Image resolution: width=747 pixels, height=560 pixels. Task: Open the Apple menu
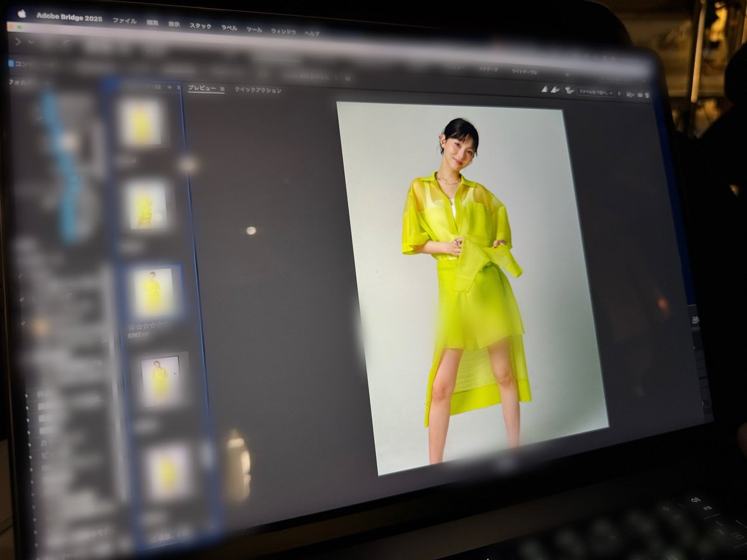point(22,14)
